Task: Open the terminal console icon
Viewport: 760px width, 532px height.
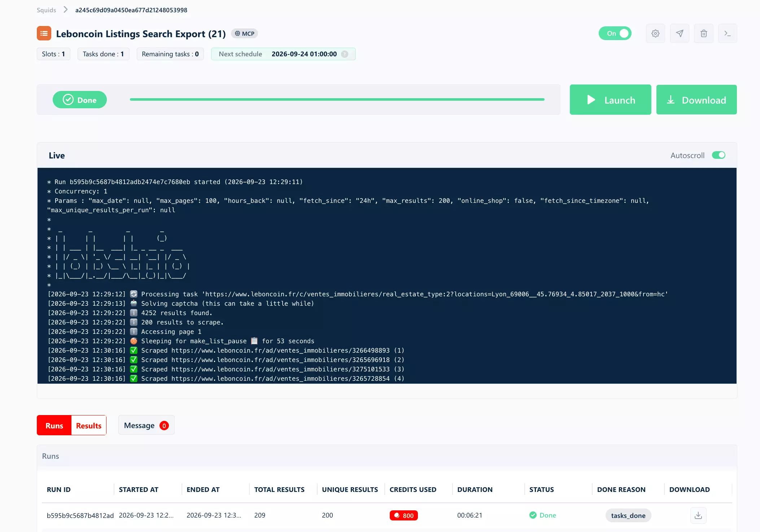Action: [728, 34]
